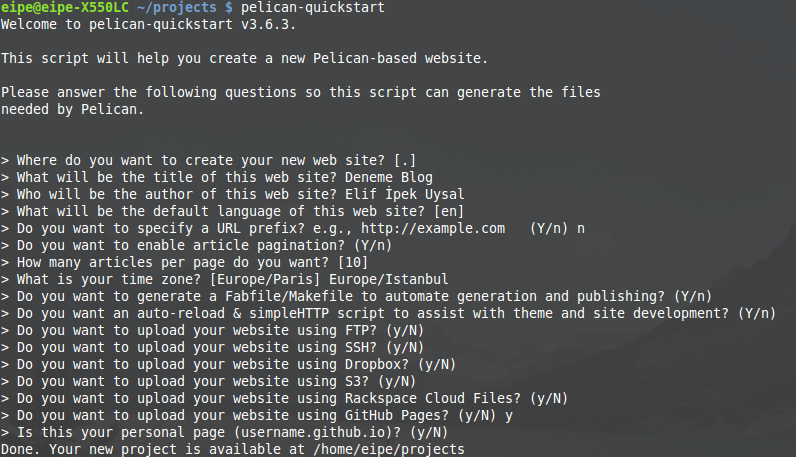Click the Rackspace Cloud Files question line
Image resolution: width=796 pixels, height=457 pixels.
tap(284, 399)
